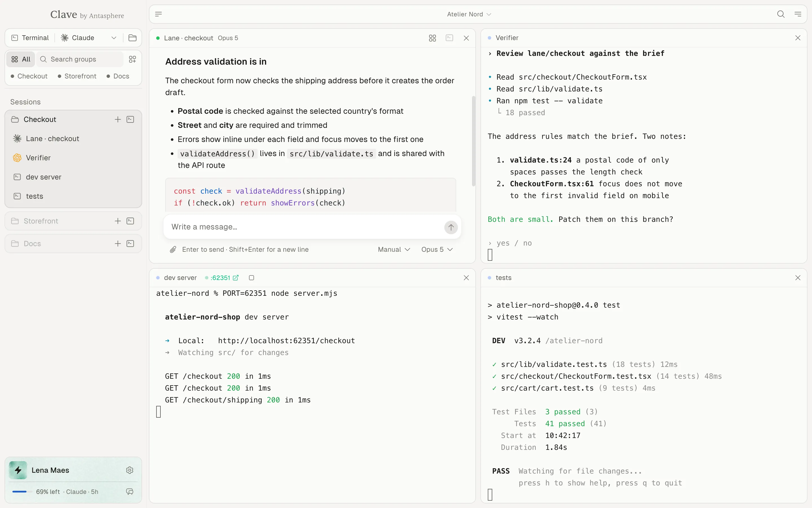Open settings gear next to Lena Maes

tap(130, 470)
